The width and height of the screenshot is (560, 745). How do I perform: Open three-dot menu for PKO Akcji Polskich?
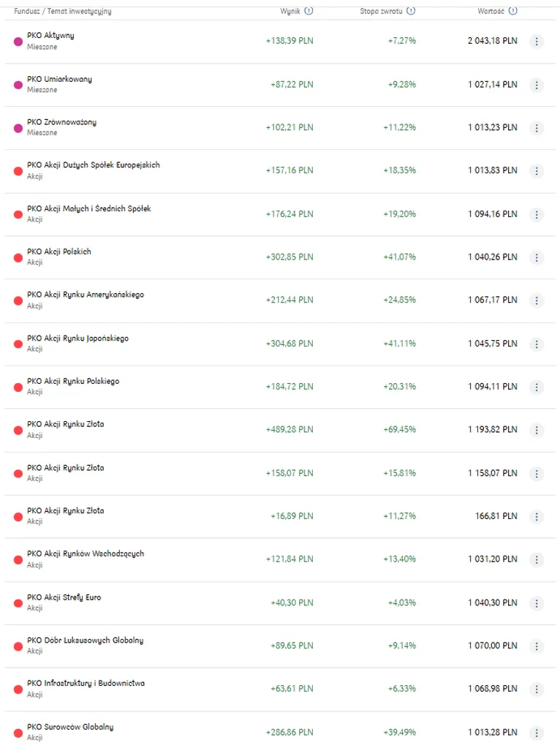(x=537, y=257)
